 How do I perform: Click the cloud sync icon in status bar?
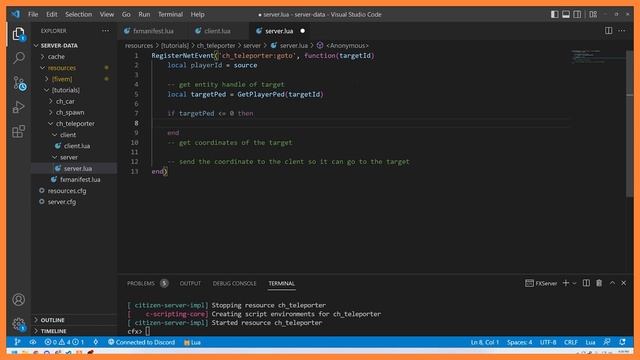(x=33, y=342)
